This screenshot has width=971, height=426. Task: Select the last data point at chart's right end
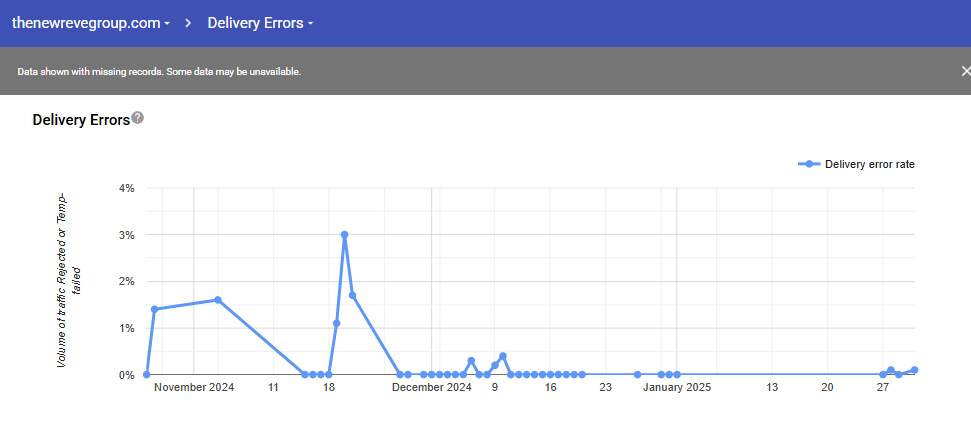[x=914, y=370]
